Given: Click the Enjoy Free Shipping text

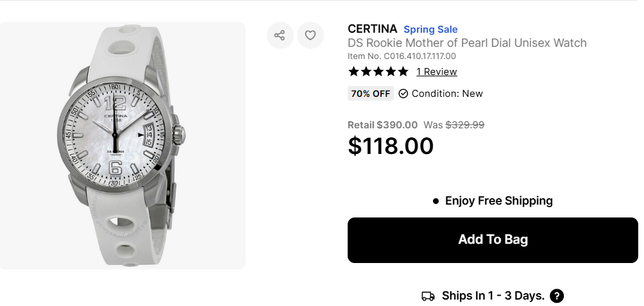Looking at the screenshot, I should click(x=498, y=201).
